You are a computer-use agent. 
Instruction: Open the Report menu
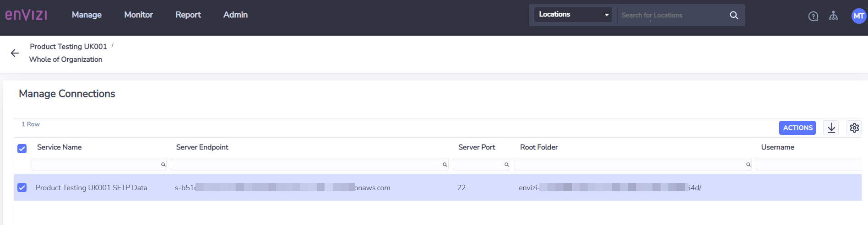[x=188, y=15]
